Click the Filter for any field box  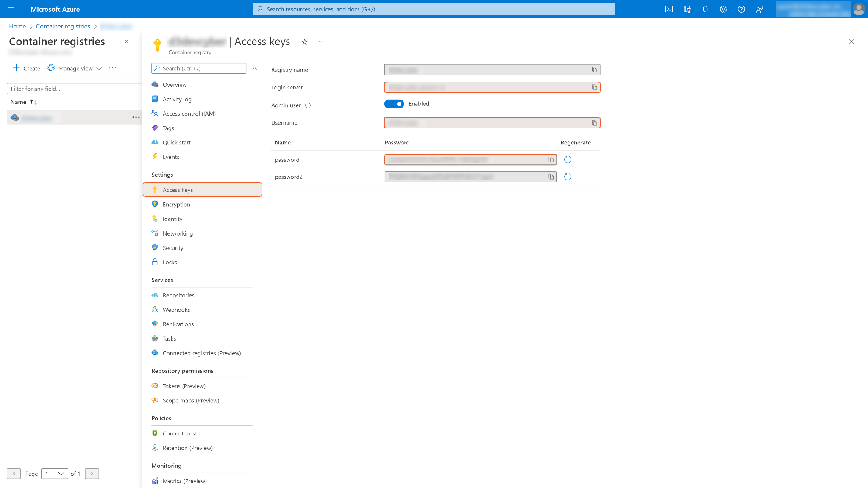click(x=74, y=89)
